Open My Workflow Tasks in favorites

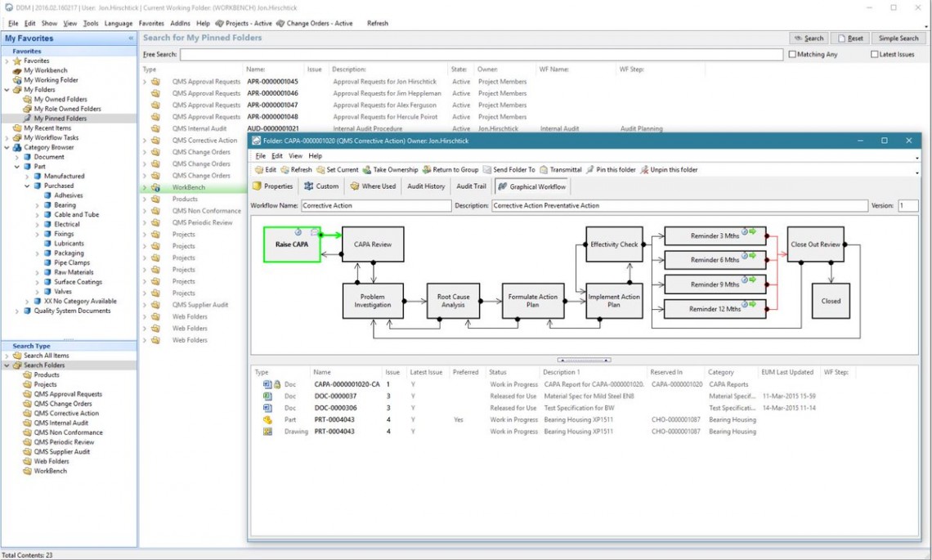(51, 138)
